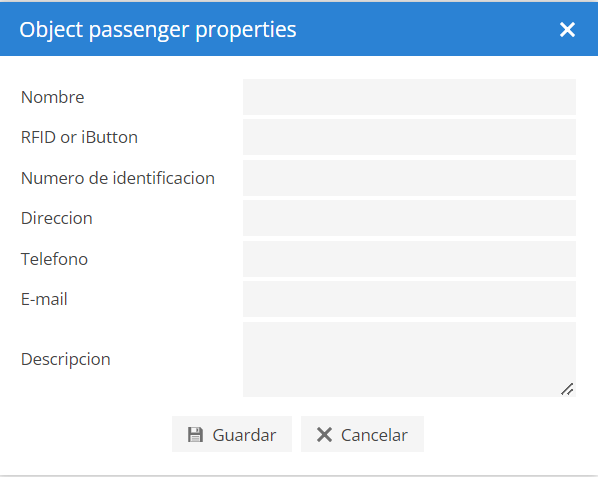Click inside the Descripcion text area

[x=409, y=359]
